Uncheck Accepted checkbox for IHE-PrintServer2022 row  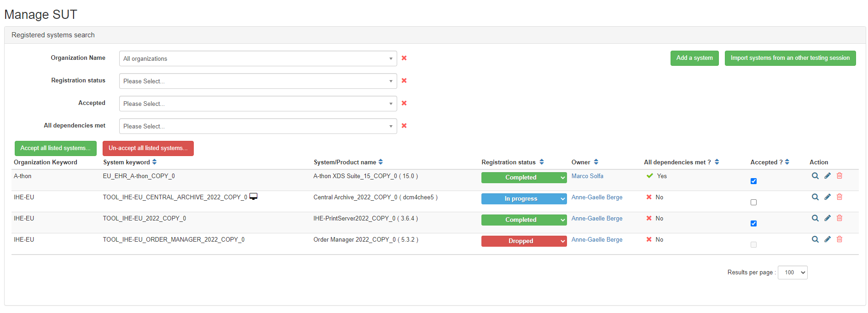click(x=753, y=223)
